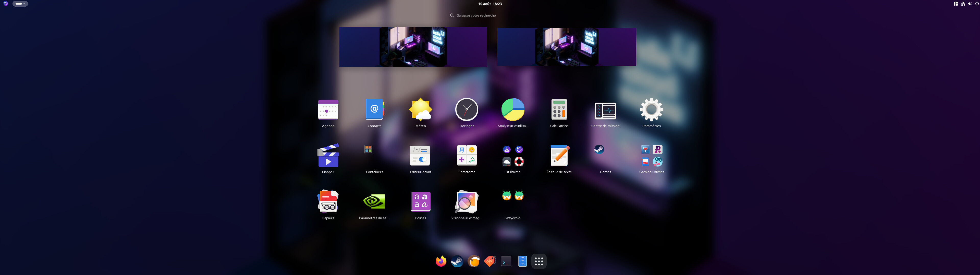This screenshot has height=275, width=980.
Task: Expand the Utilitaires app folder
Action: tap(513, 156)
